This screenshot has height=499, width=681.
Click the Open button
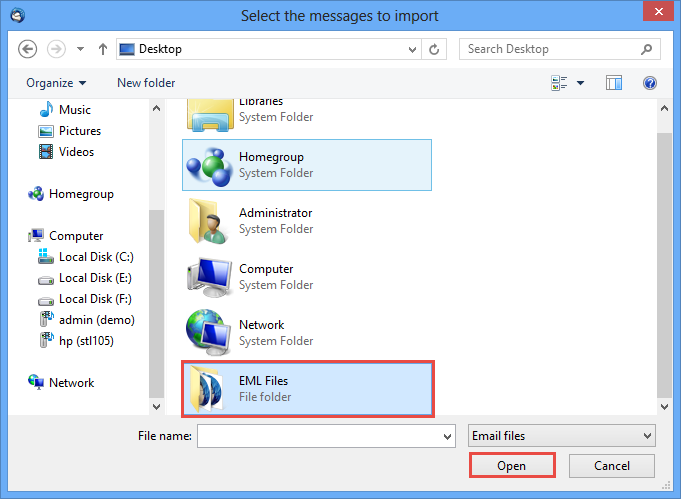point(512,466)
